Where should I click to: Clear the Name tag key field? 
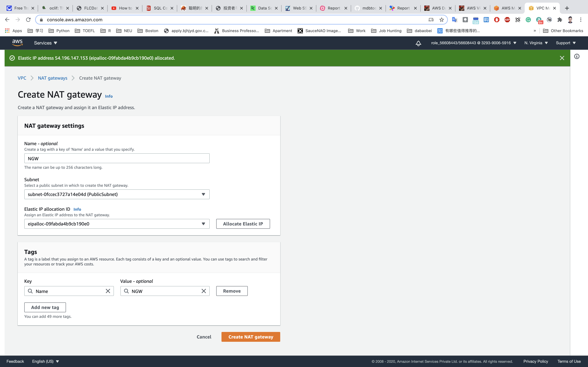108,291
